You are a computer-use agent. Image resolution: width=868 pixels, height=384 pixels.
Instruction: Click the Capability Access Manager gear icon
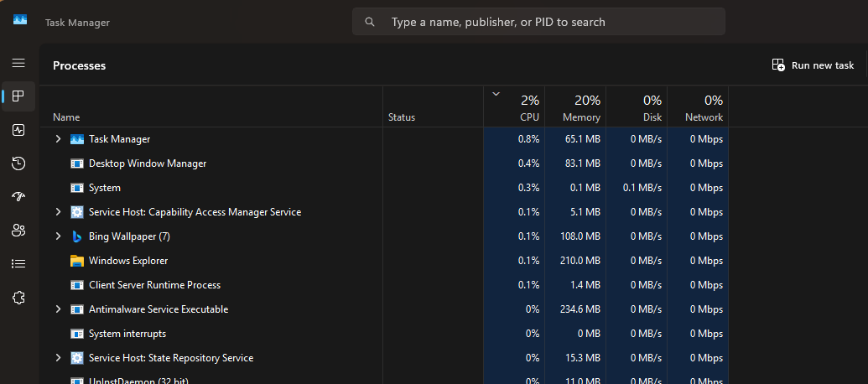tap(77, 212)
